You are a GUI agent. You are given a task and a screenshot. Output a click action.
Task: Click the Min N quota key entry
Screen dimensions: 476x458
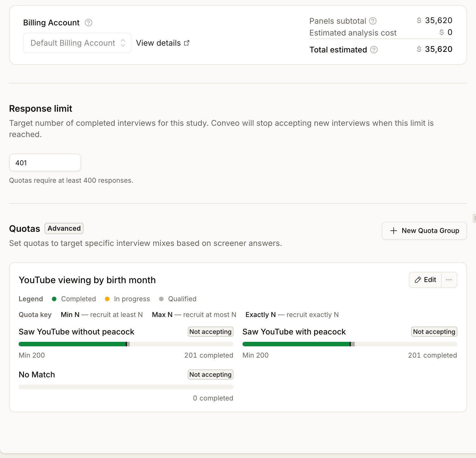102,315
